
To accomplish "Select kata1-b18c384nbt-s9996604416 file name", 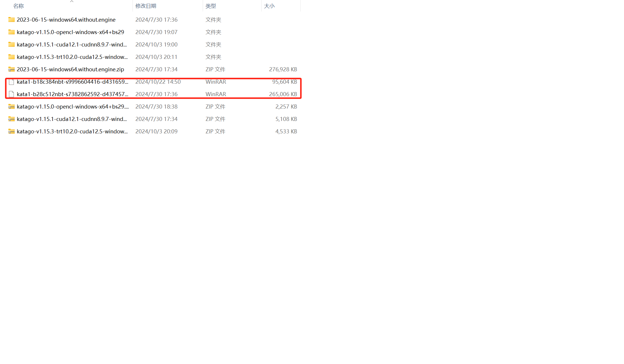I will coord(72,82).
